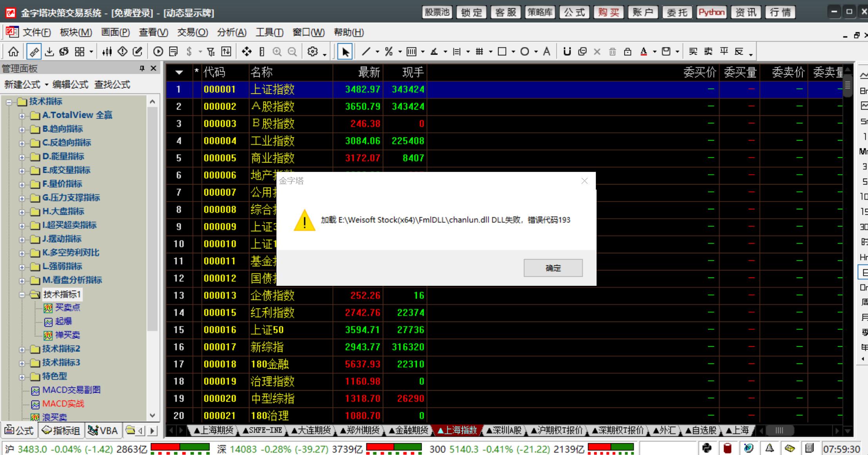
Task: Select the trend line drawing tool
Action: tap(366, 51)
